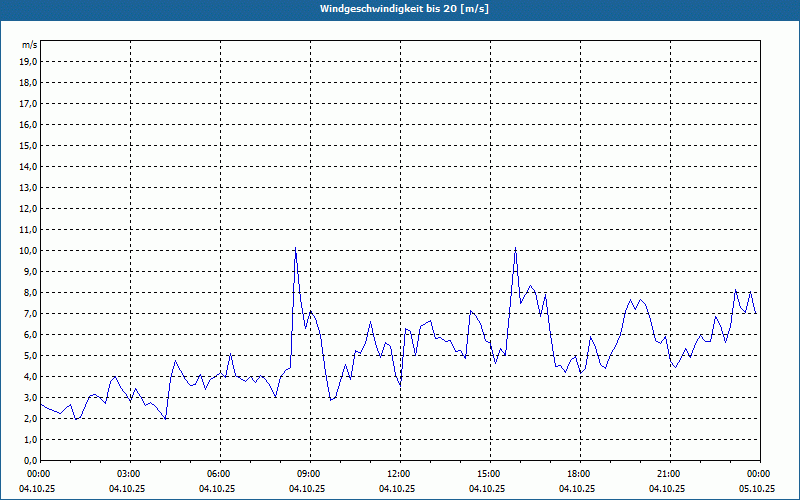The image size is (800, 500).
Task: Click the 05.10.25 date label
Action: [757, 489]
